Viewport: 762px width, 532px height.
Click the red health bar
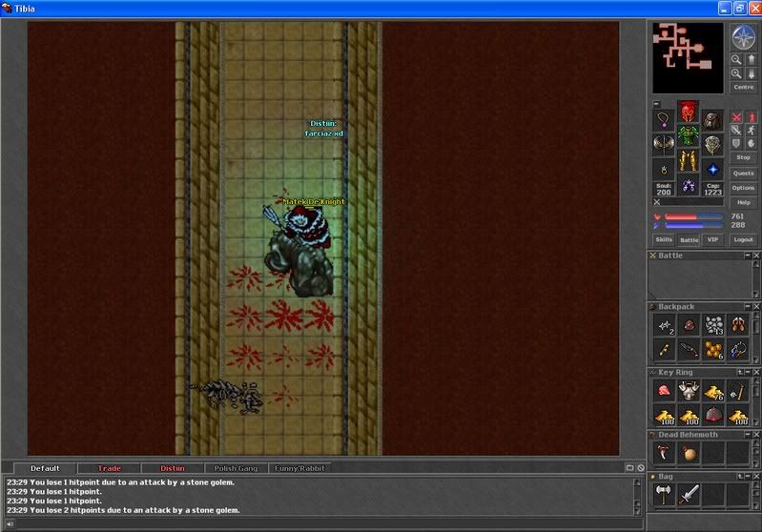693,216
